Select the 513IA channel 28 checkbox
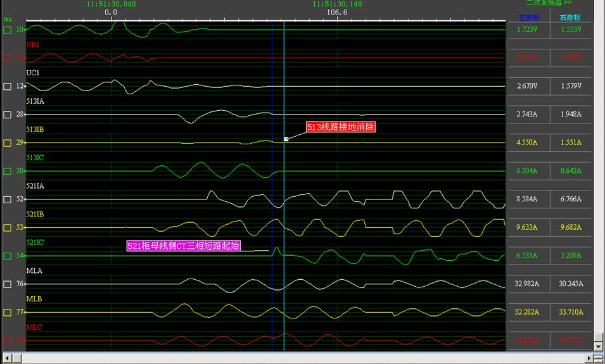Viewport: 605px width, 364px height. click(7, 115)
